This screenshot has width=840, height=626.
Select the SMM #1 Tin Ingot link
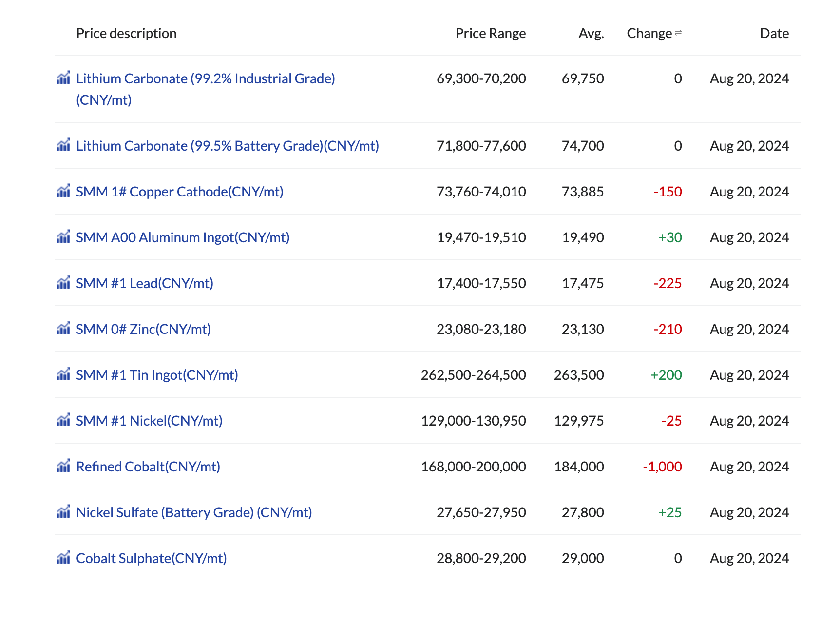coord(157,375)
